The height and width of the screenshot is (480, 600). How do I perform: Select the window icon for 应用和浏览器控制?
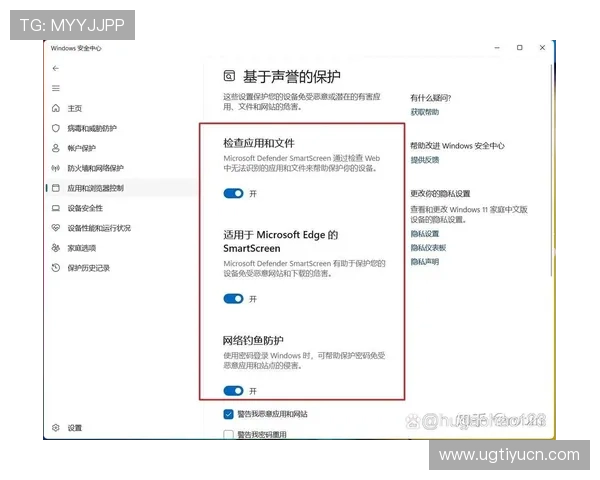pos(56,188)
